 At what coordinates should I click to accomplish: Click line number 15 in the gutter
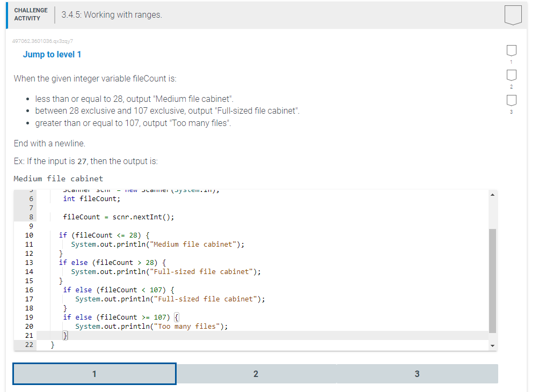29,281
